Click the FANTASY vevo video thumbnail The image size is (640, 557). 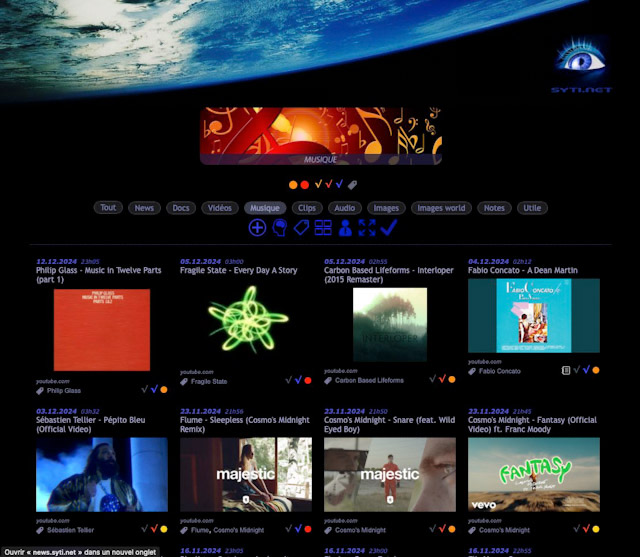tap(534, 475)
